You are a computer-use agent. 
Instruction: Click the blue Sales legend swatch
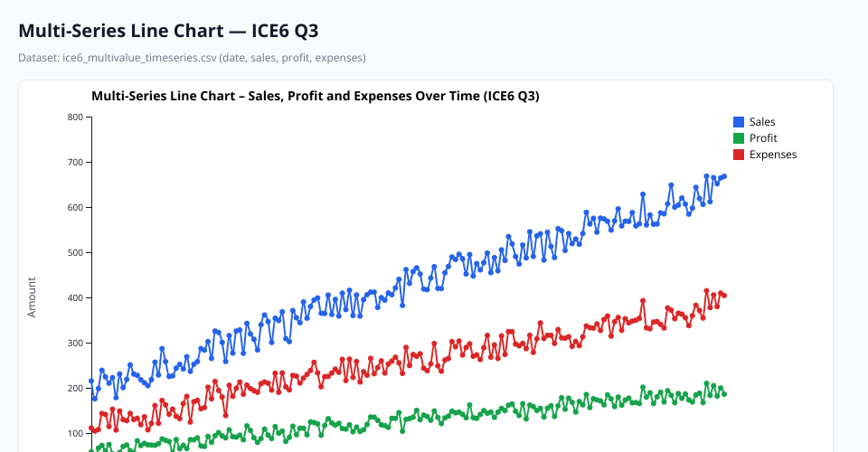pyautogui.click(x=739, y=122)
